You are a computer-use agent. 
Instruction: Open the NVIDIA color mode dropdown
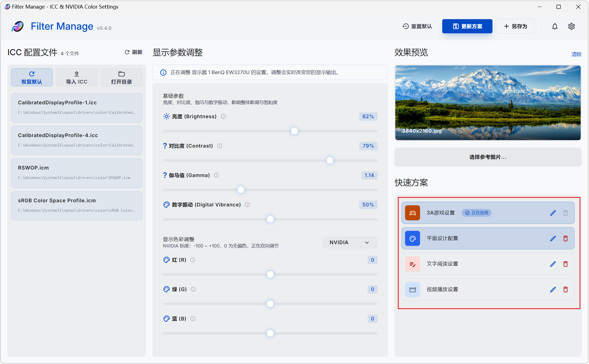(350, 242)
